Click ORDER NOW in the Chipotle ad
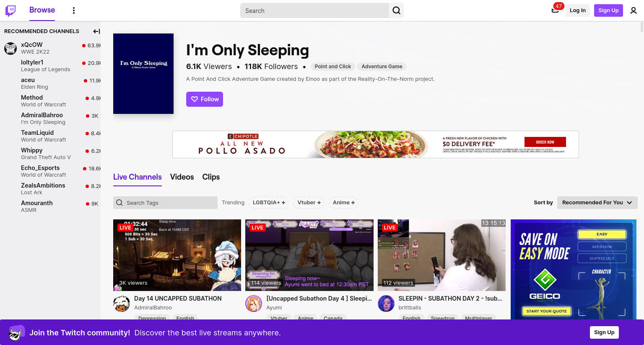This screenshot has width=644, height=345. (x=545, y=142)
